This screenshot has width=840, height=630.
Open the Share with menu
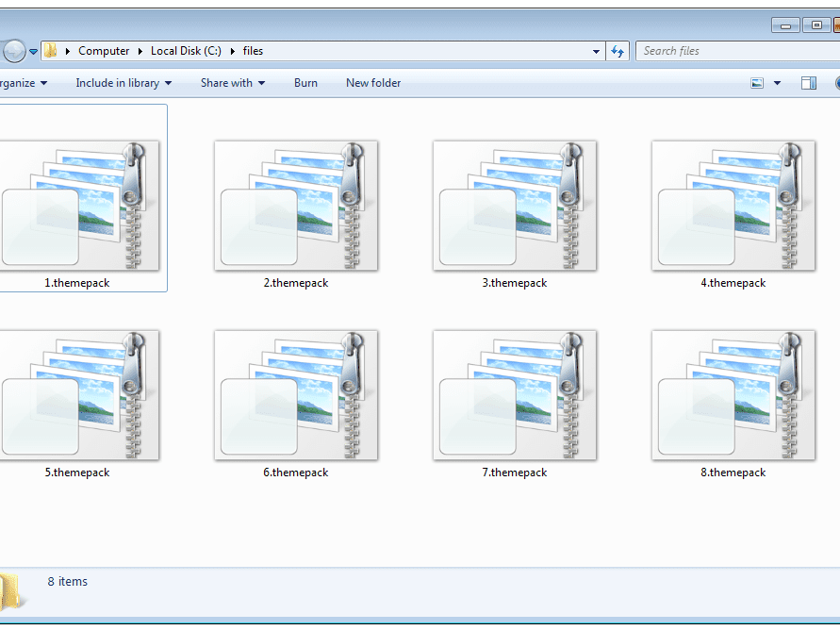(233, 83)
